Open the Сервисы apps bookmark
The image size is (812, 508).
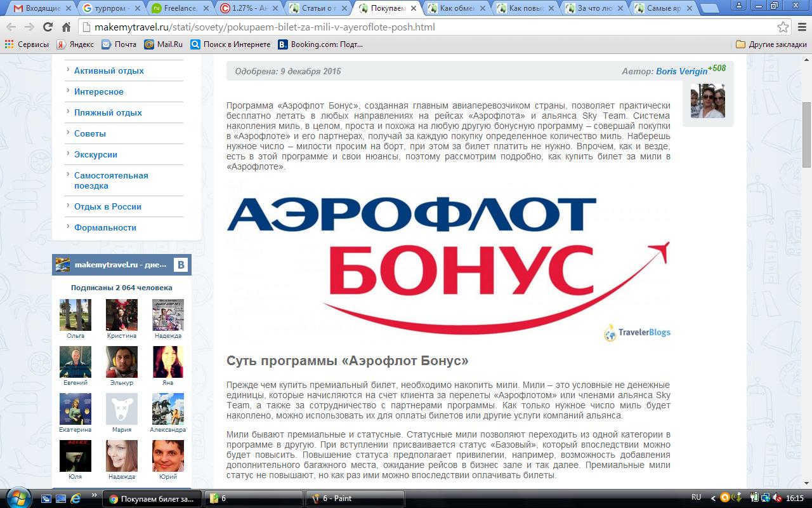(x=27, y=44)
